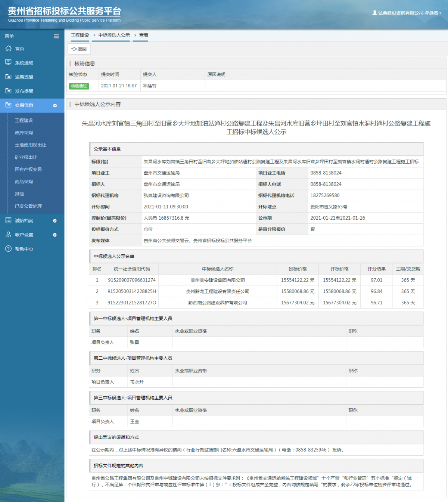Expand the 诚信档案 submenu arrow
The height and width of the screenshot is (502, 448).
point(55,221)
